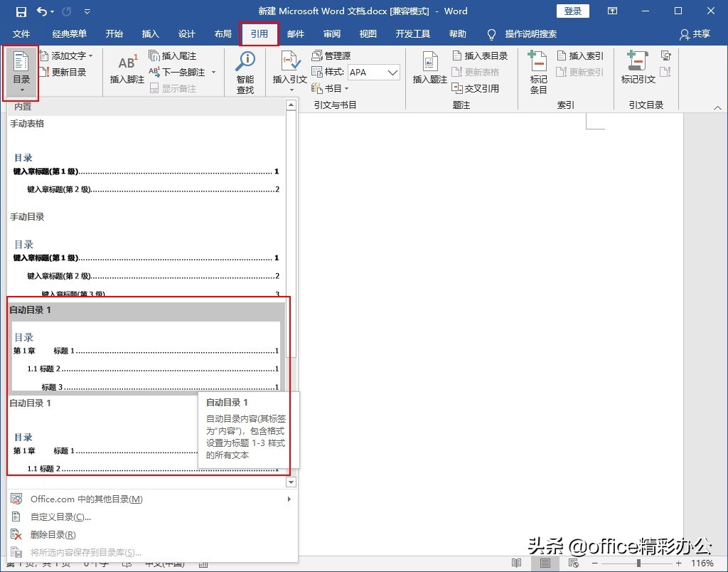Click 插入尾注 to insert an endnote
The width and height of the screenshot is (728, 572).
[x=172, y=55]
